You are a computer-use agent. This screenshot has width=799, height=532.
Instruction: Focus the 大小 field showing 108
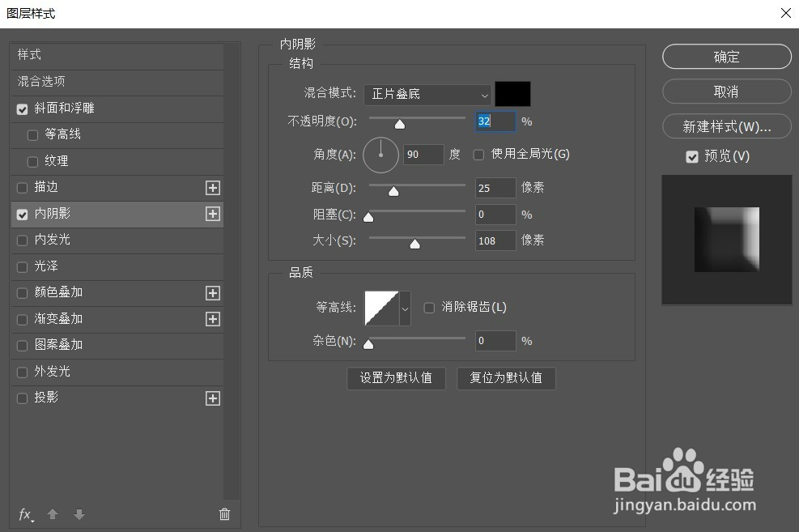pos(495,240)
